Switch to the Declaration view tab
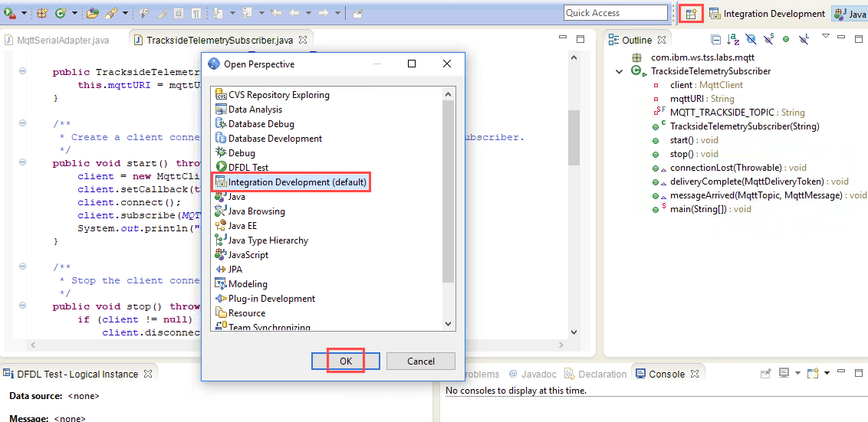 tap(597, 375)
